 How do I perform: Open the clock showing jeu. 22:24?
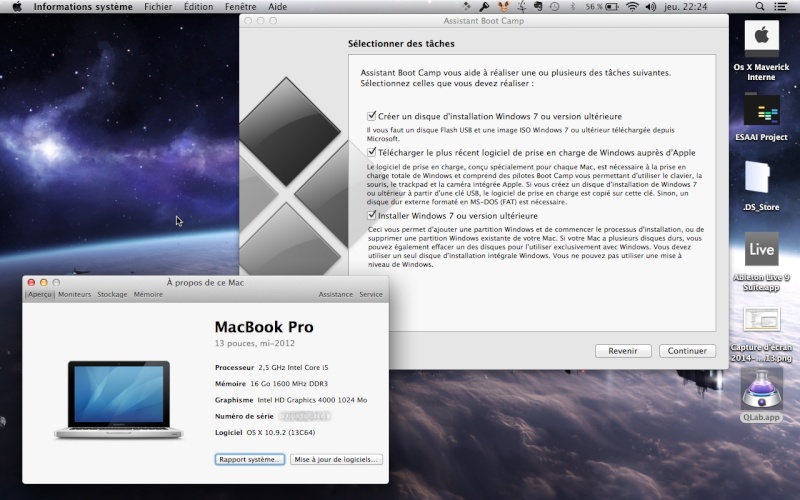tap(685, 7)
